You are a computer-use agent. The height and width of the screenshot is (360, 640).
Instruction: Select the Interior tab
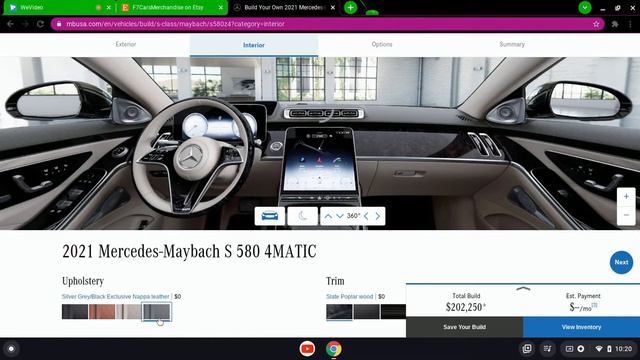(x=254, y=45)
